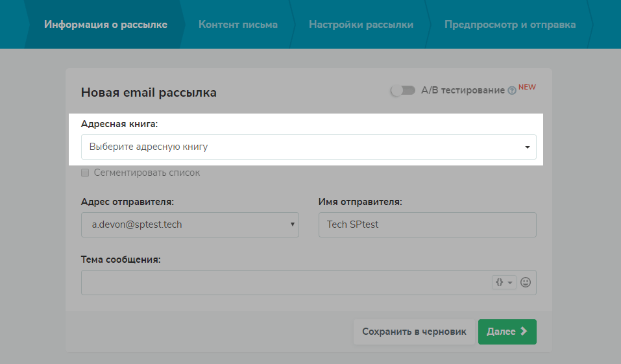Open the Выберите адресную книгу dropdown
Image resolution: width=621 pixels, height=364 pixels.
[x=308, y=147]
